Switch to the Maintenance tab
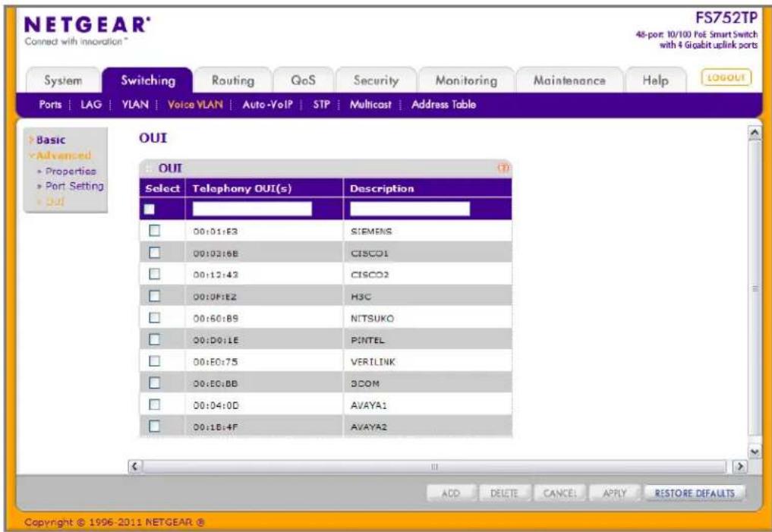The width and height of the screenshot is (772, 532). (569, 80)
